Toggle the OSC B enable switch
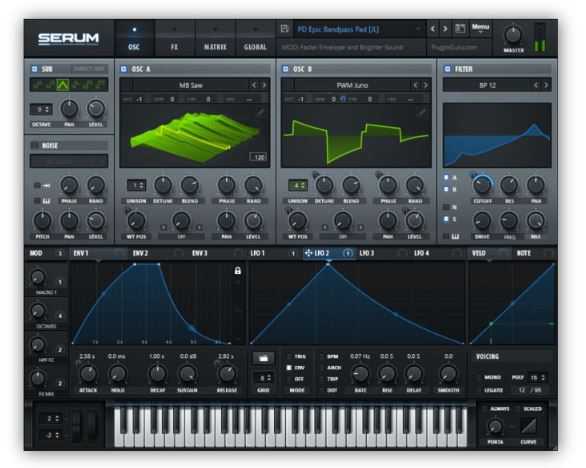 click(x=286, y=69)
